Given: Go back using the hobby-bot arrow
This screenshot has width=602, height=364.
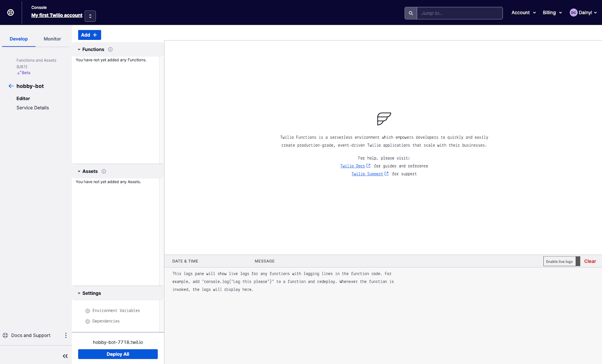Looking at the screenshot, I should [x=11, y=86].
